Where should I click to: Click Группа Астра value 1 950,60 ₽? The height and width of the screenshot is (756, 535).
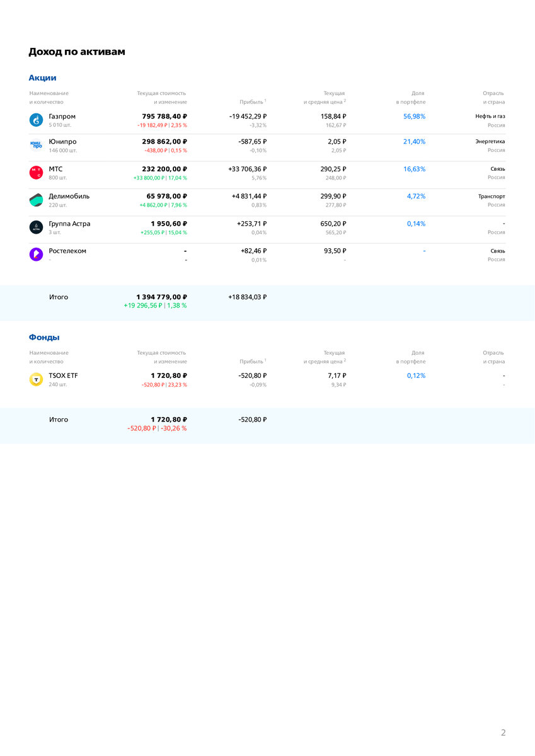coord(169,224)
